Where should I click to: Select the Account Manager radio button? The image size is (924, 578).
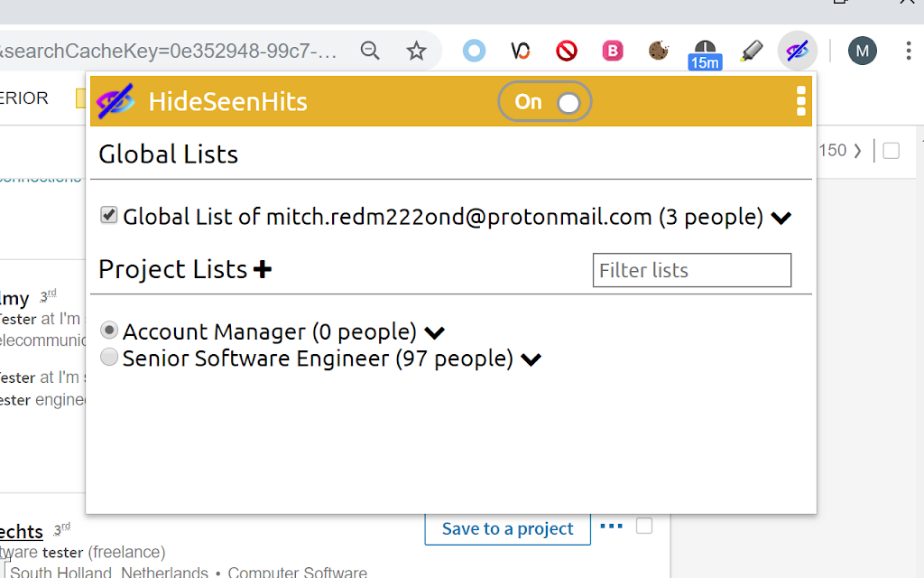pos(109,331)
